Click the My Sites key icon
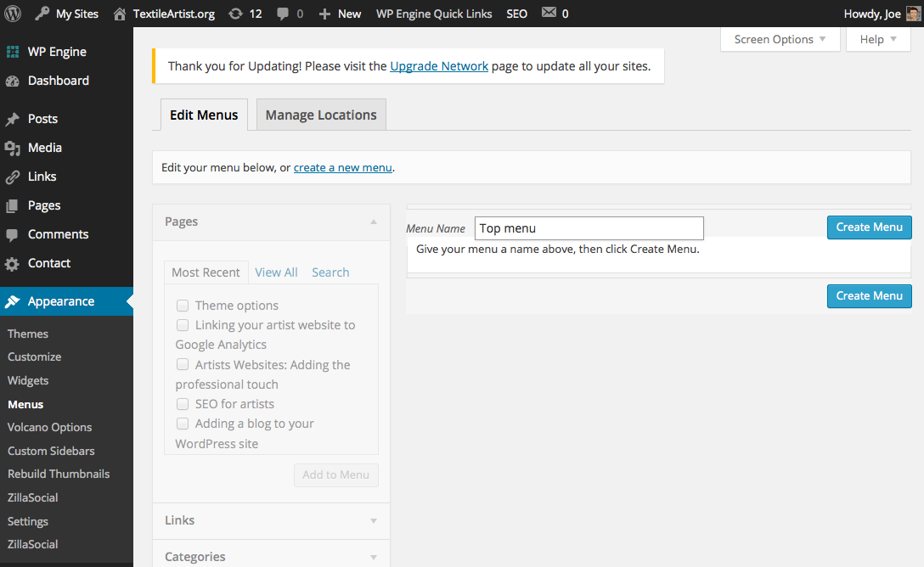 (x=42, y=14)
